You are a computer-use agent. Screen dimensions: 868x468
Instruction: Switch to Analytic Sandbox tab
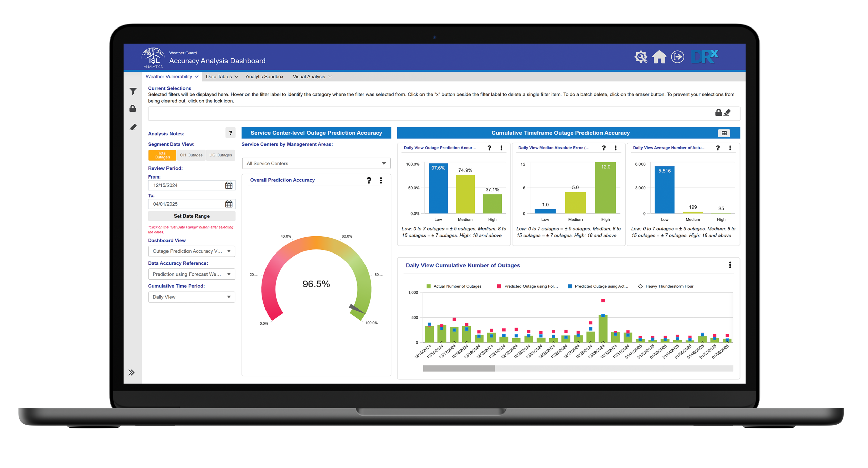[x=264, y=76]
